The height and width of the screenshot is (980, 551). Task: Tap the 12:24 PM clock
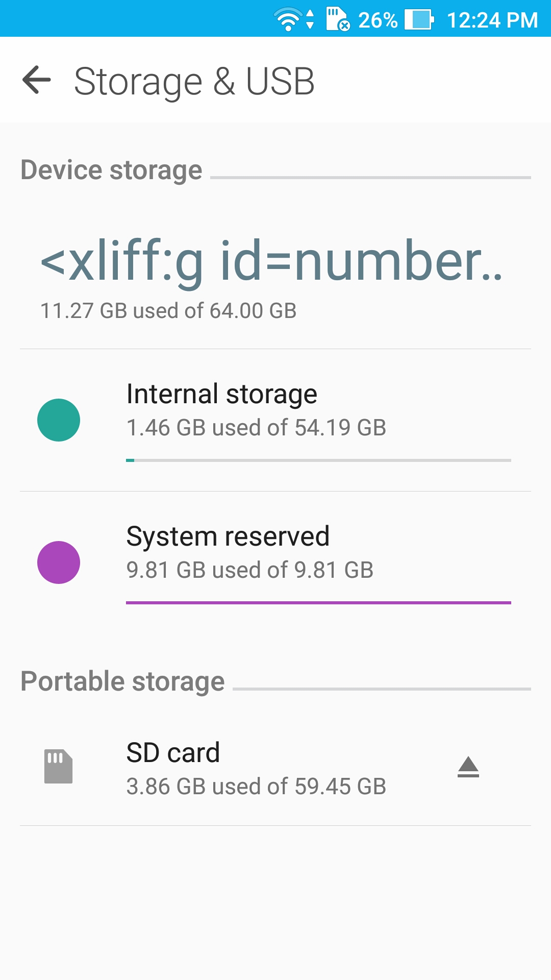pyautogui.click(x=492, y=20)
